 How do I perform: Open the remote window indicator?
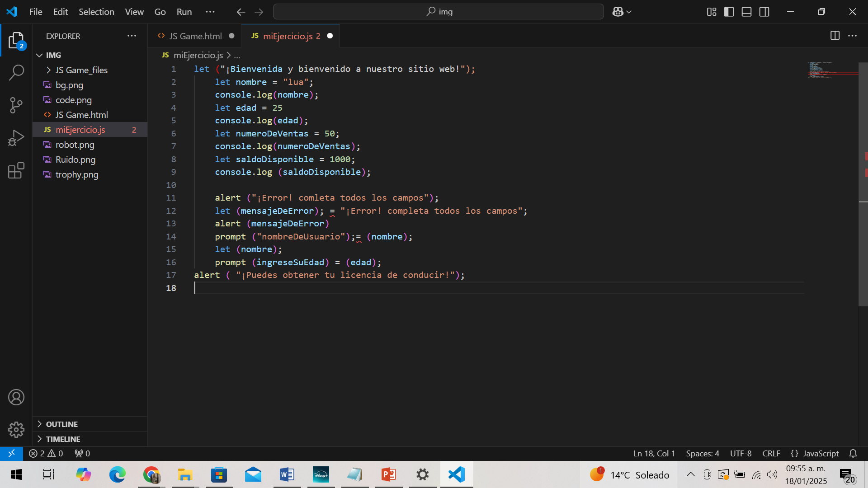11,453
